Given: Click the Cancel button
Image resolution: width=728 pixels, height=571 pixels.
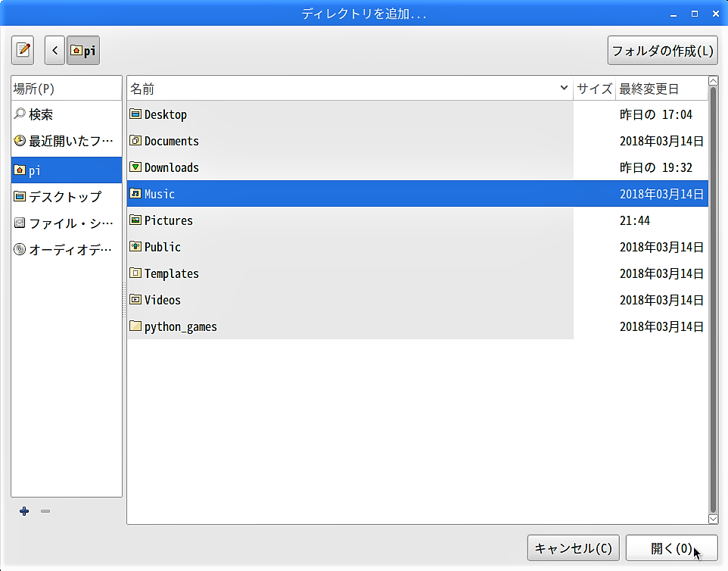Looking at the screenshot, I should click(x=574, y=548).
